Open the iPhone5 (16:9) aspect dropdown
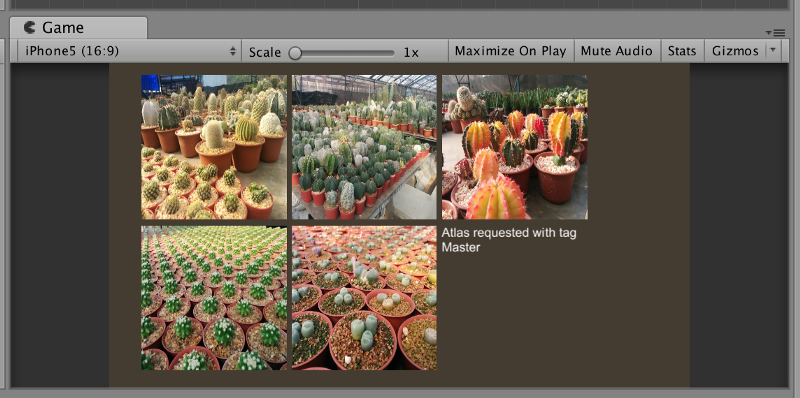Screen dimensions: 800x398 (130, 52)
